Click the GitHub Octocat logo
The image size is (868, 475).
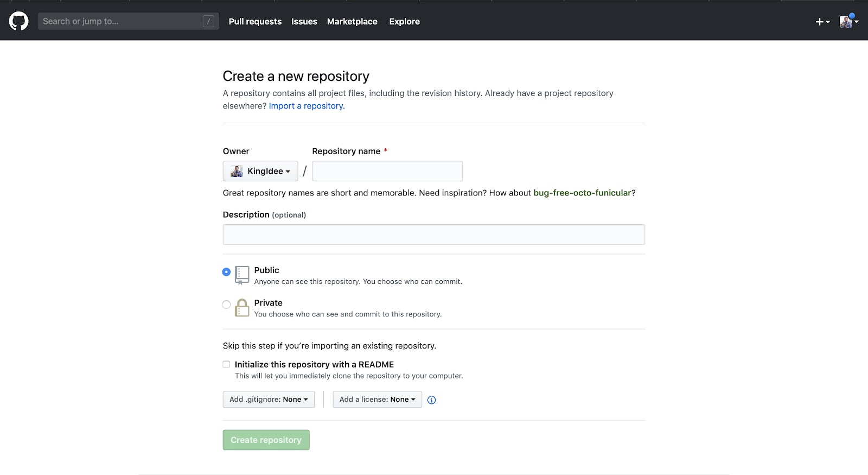tap(18, 21)
